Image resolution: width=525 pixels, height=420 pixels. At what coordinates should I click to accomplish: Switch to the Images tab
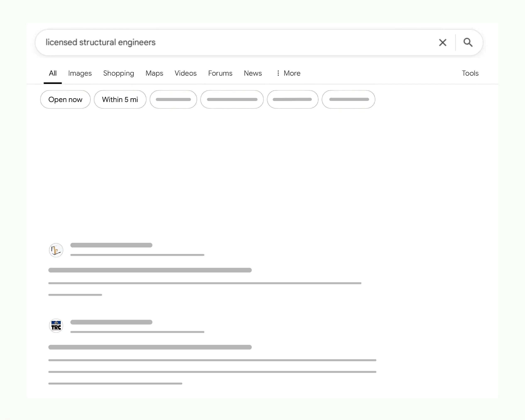pyautogui.click(x=80, y=73)
